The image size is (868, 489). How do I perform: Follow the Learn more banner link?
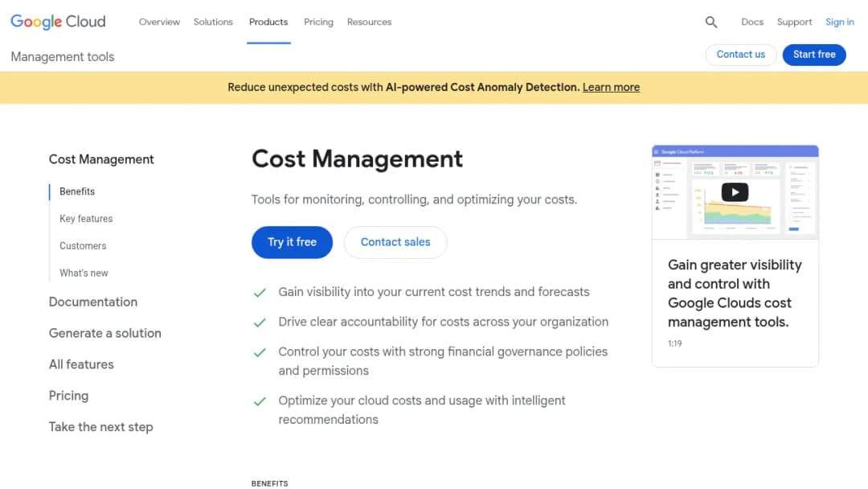[x=611, y=87]
